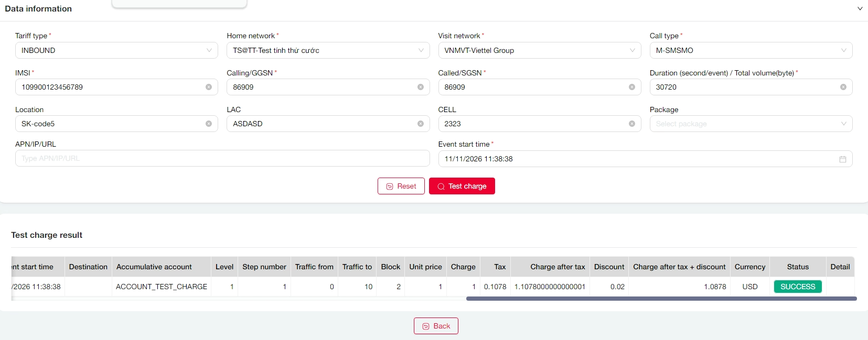Collapse the Data information section
868x340 pixels.
pyautogui.click(x=860, y=9)
